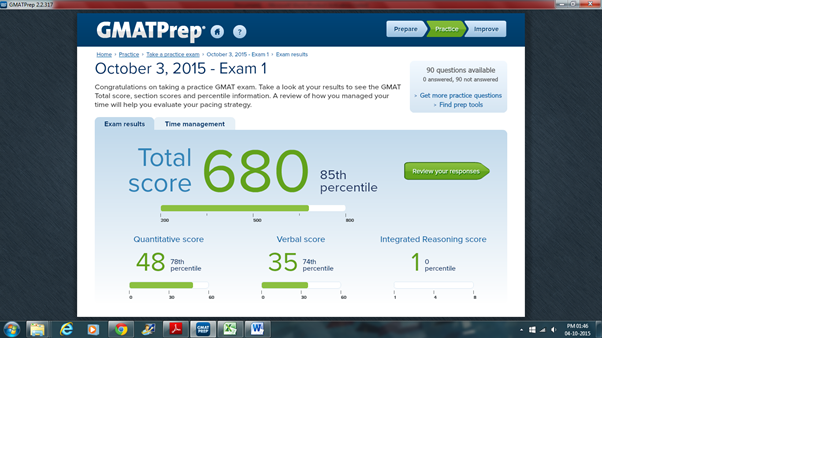Open Get more practice questions link

coord(461,96)
